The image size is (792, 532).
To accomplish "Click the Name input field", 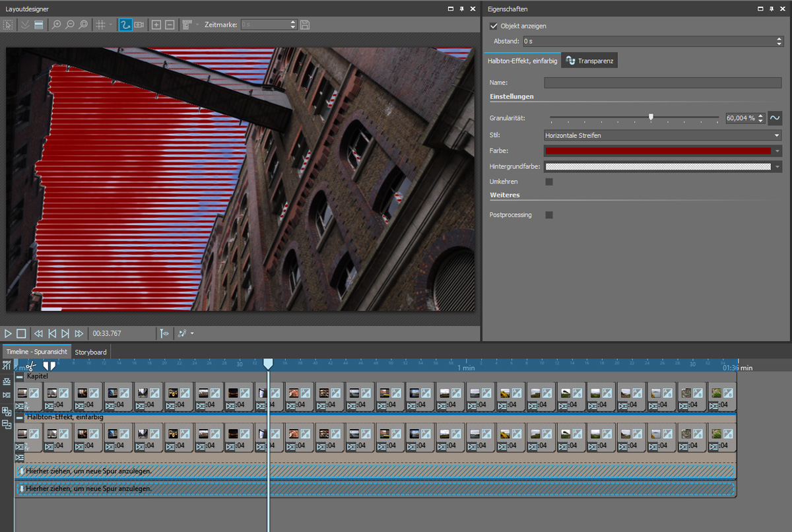I will pyautogui.click(x=662, y=83).
